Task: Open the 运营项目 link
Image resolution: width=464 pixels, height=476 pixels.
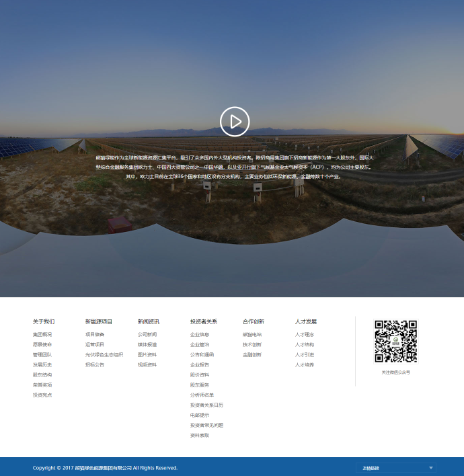Action: click(x=95, y=344)
